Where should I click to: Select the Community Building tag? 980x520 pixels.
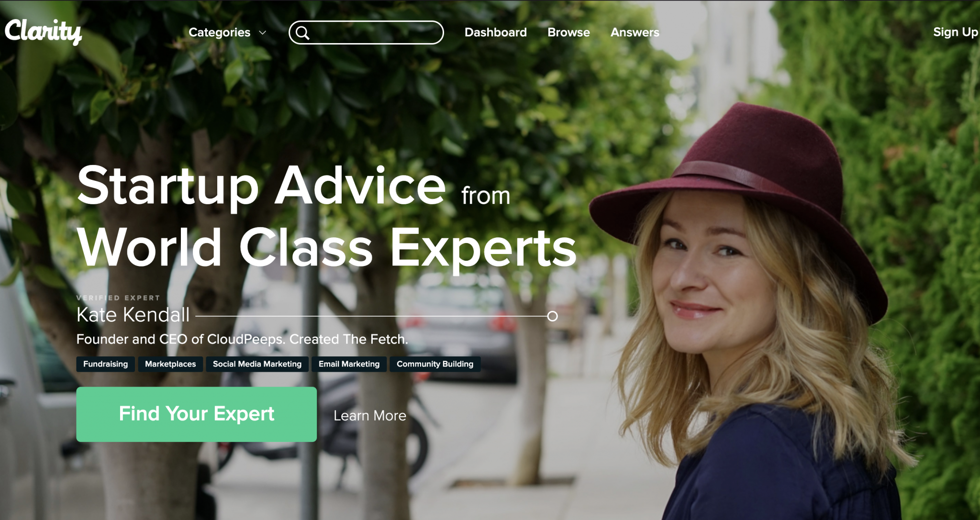[435, 364]
